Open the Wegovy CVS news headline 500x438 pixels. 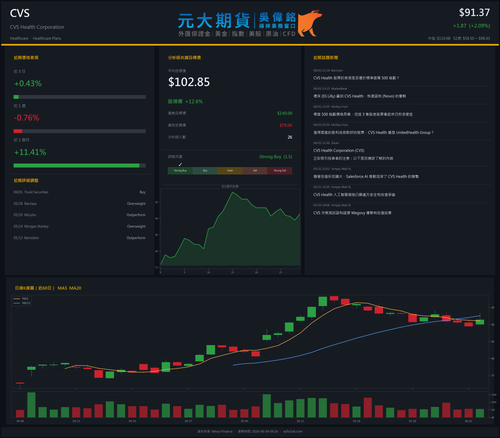(x=352, y=213)
